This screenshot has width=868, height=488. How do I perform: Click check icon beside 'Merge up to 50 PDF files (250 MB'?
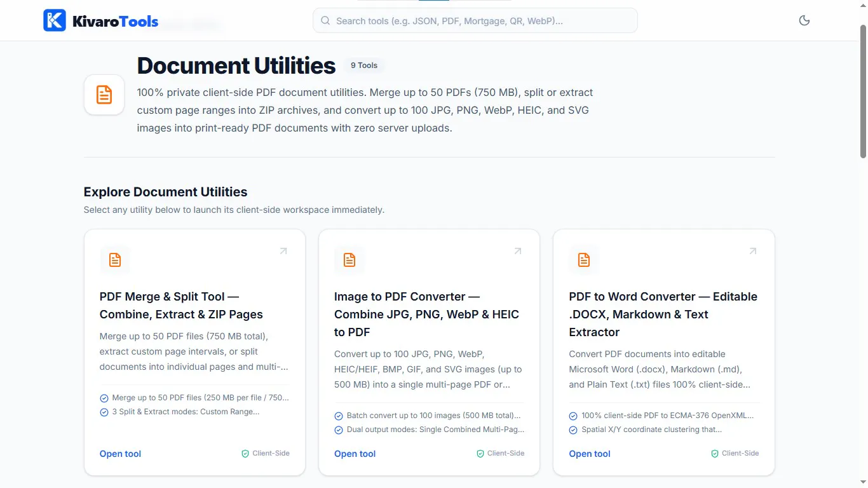(x=104, y=398)
